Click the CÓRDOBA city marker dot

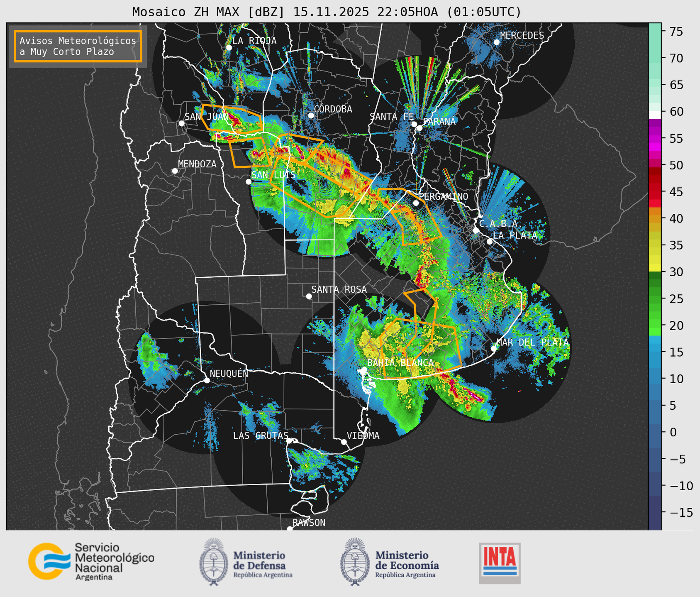(x=311, y=115)
